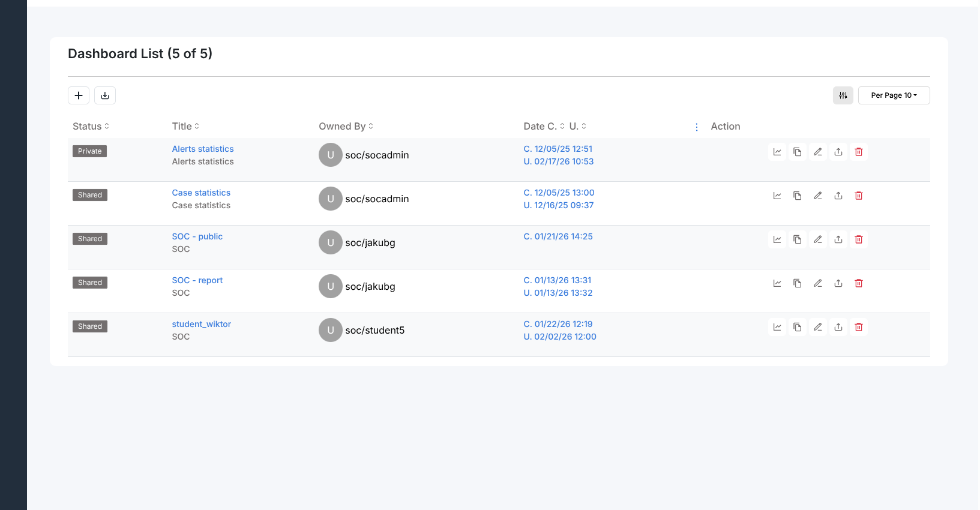The image size is (980, 510).
Task: Open the student_wiktor title link
Action: coord(202,324)
